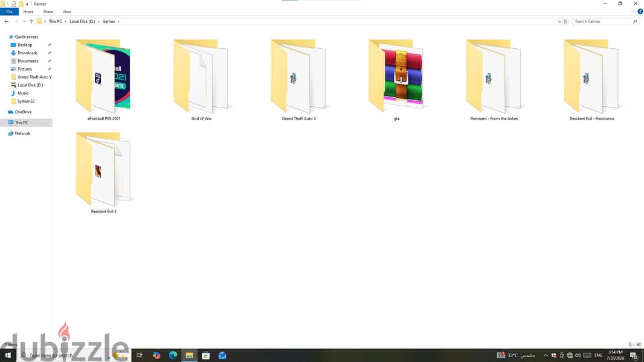Open Microsoft Edge from the taskbar
Screen dimensions: 644x362
pos(173,355)
